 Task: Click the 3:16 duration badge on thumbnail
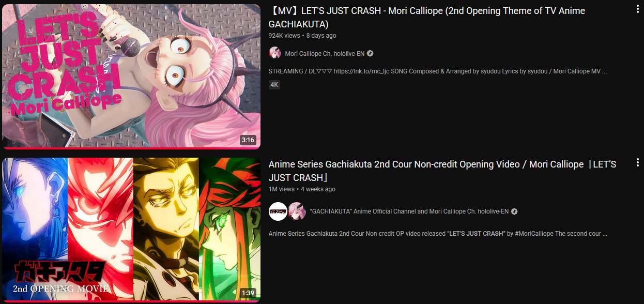coord(248,140)
